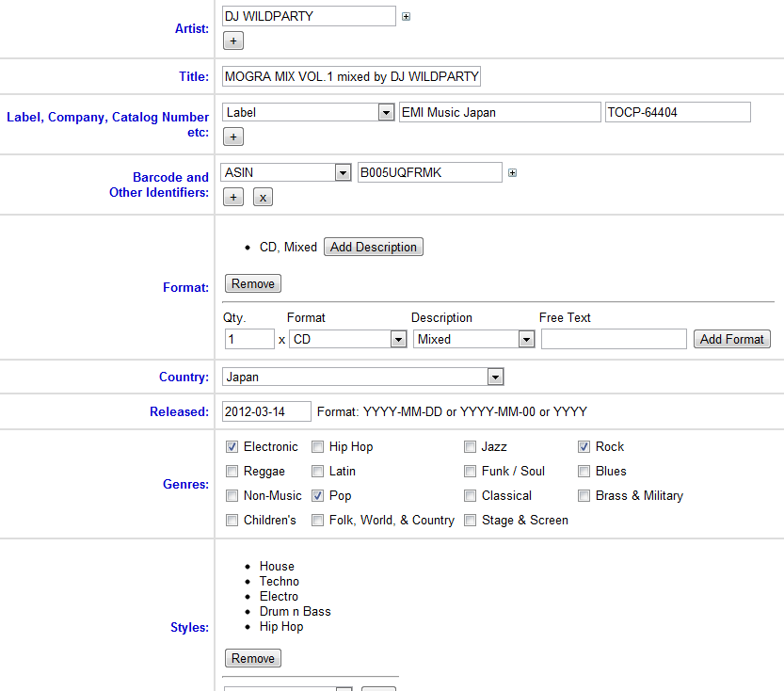Click the small plus icon beside the ASIN value

click(513, 172)
